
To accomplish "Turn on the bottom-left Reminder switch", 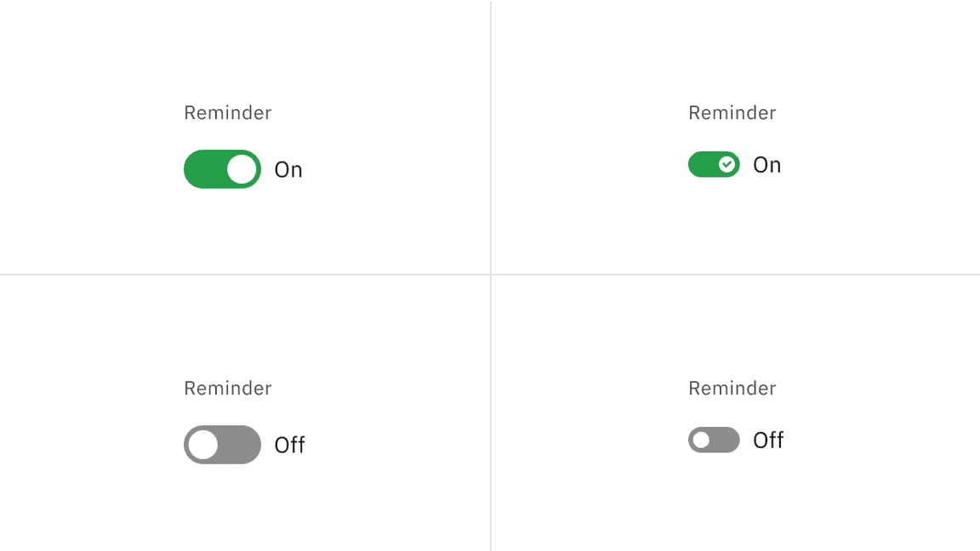I will click(x=222, y=445).
